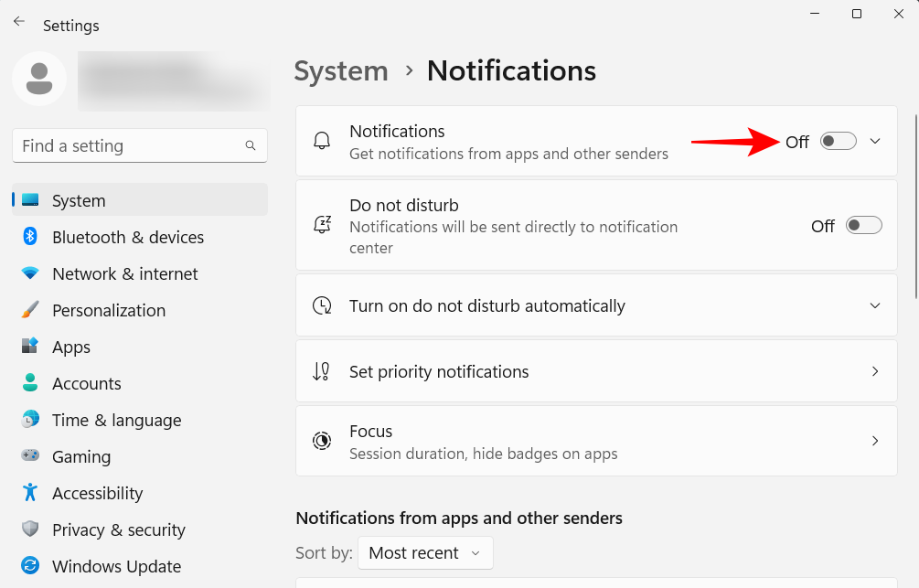Turn on the Notifications toggle
The image size is (919, 588).
[x=839, y=141]
